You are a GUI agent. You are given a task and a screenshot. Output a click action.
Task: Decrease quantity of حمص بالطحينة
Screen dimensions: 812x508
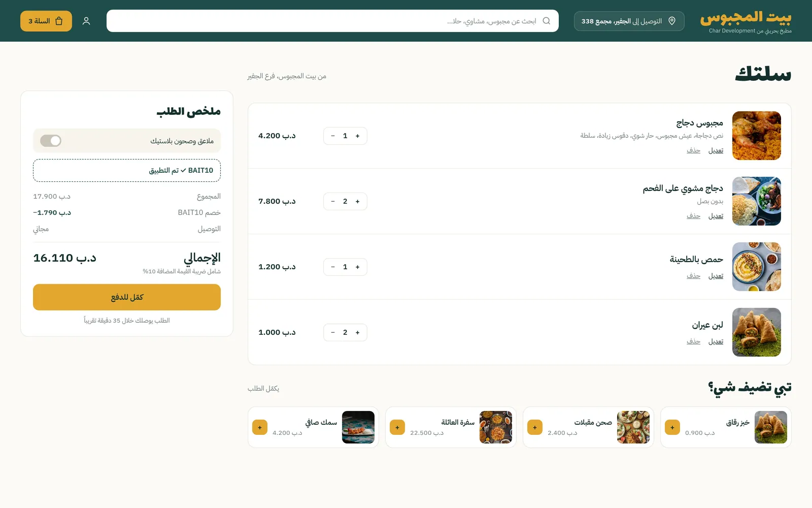(333, 267)
